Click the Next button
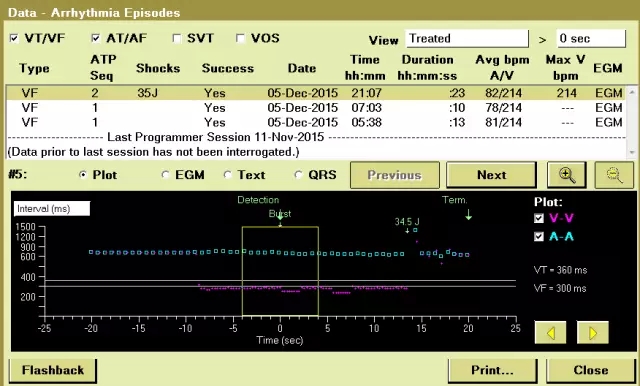The height and width of the screenshot is (386, 640). point(491,175)
